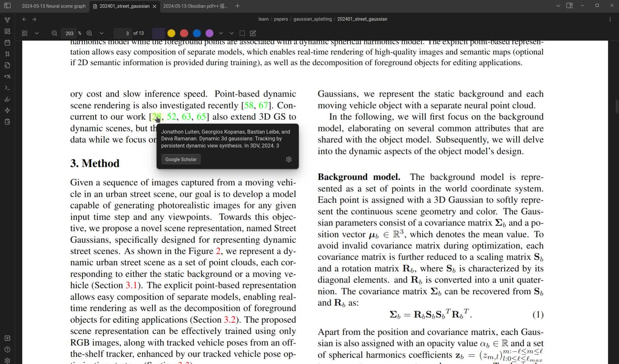
Task: Open the more options menu for the PDF
Action: click(x=610, y=19)
